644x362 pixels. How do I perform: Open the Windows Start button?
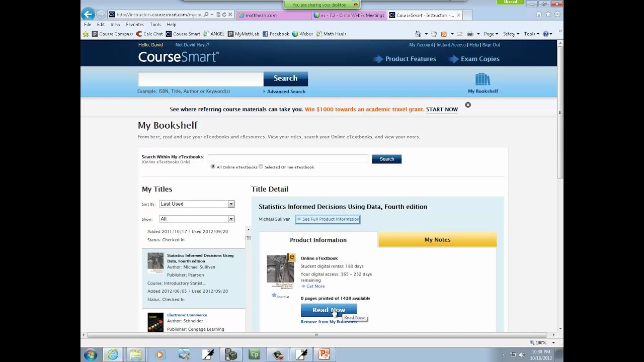pos(91,354)
